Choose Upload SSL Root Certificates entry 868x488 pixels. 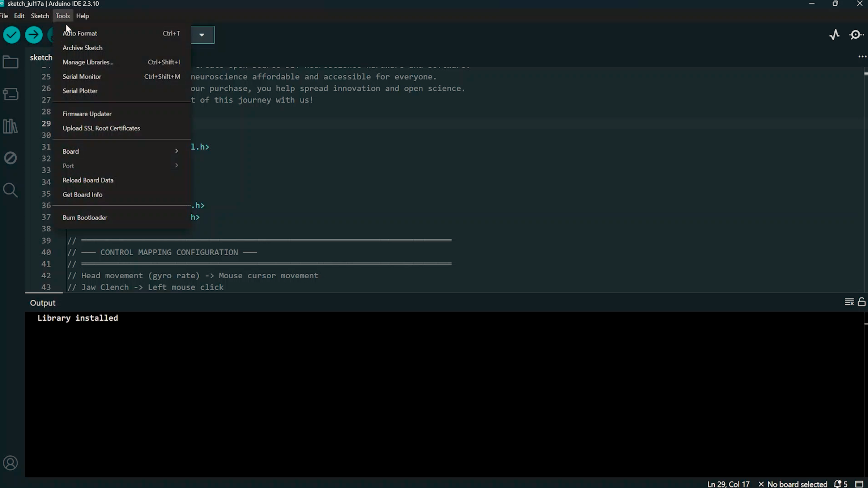tap(122, 128)
